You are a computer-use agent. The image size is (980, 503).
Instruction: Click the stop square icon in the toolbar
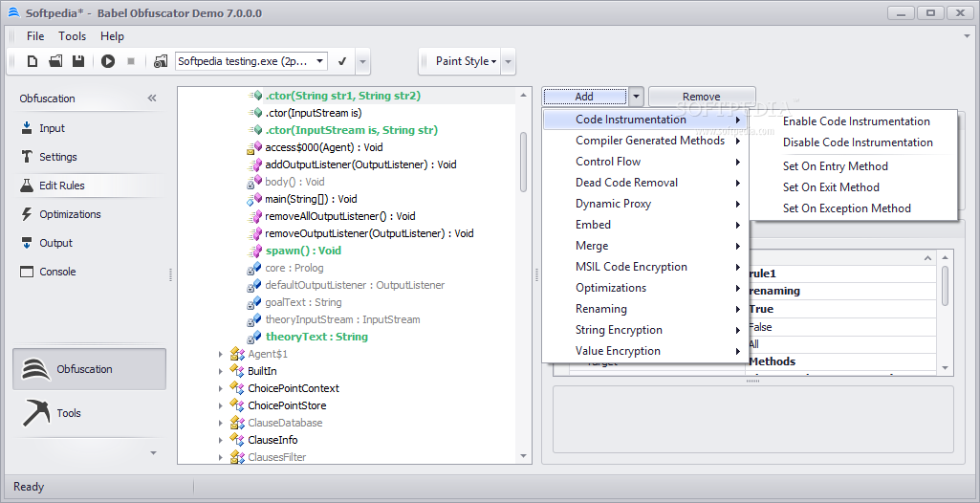click(x=131, y=61)
